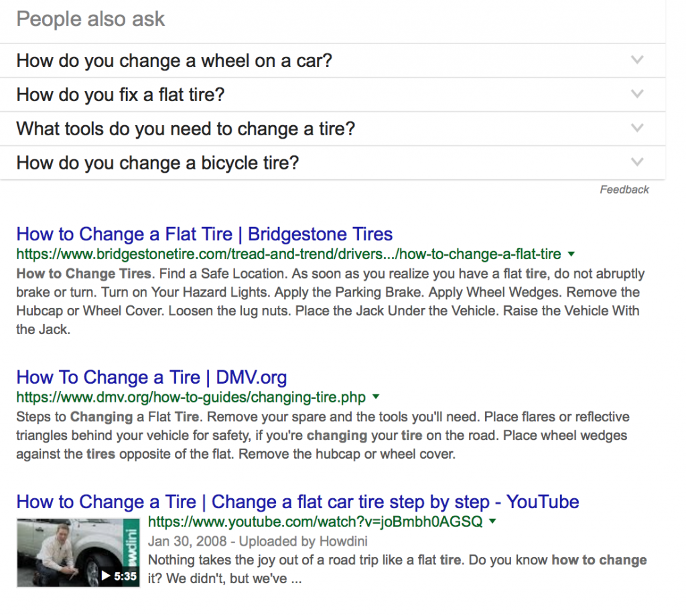The image size is (686, 616).
Task: Click the green bridgestonetire.com URL
Action: tap(288, 254)
